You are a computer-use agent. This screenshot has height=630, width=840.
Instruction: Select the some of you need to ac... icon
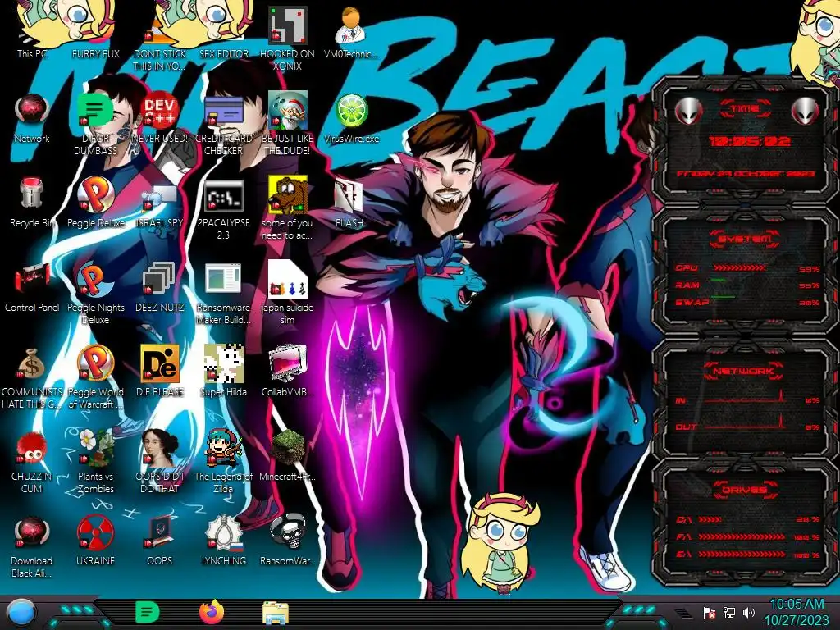tap(288, 208)
